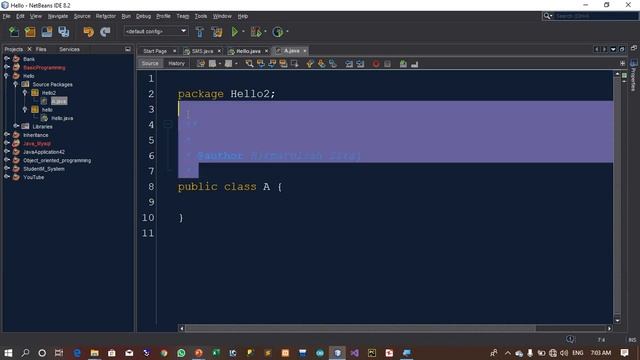The height and width of the screenshot is (360, 640).
Task: Close the A.java editor tab
Action: pyautogui.click(x=305, y=51)
